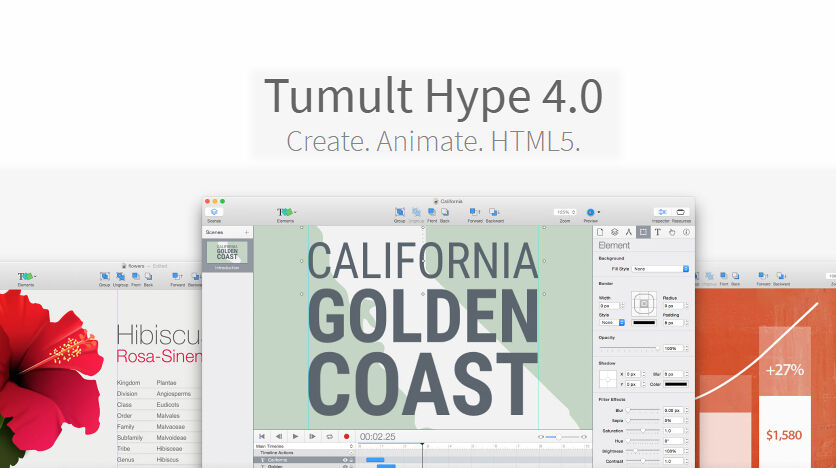
Task: Open the Preview dropdown arrow
Action: point(599,212)
